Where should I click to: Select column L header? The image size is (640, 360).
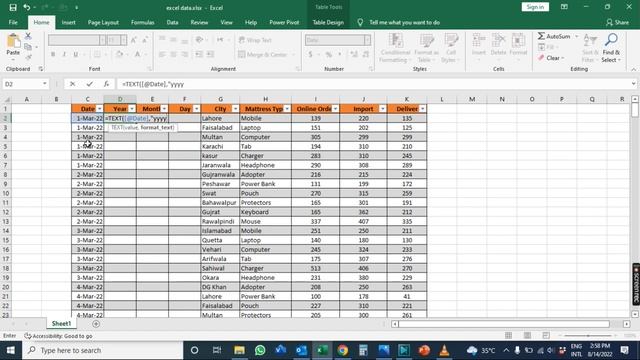[x=442, y=99]
